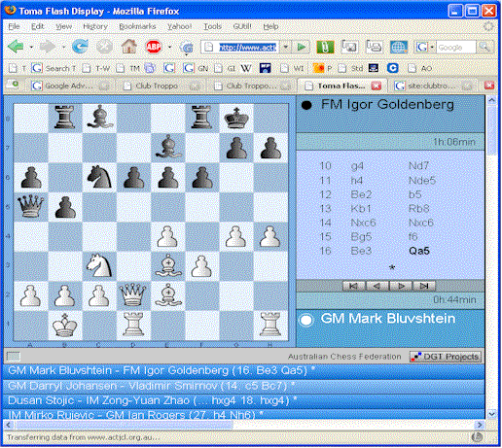Image resolution: width=502 pixels, height=448 pixels.
Task: Open the File menu
Action: pyautogui.click(x=14, y=26)
